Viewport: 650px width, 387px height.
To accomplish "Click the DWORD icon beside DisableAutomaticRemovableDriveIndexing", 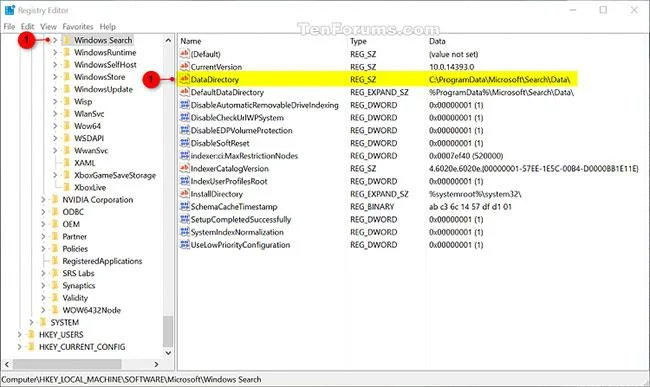I will (185, 105).
